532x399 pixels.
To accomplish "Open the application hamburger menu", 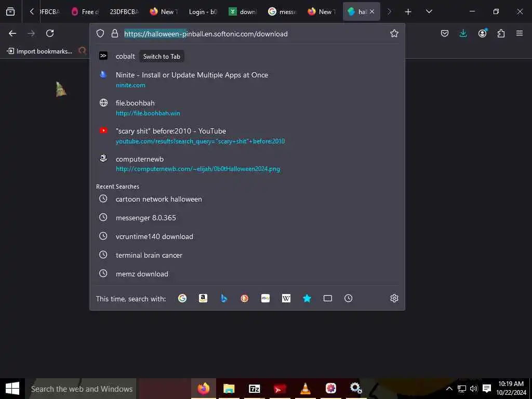I will (520, 33).
